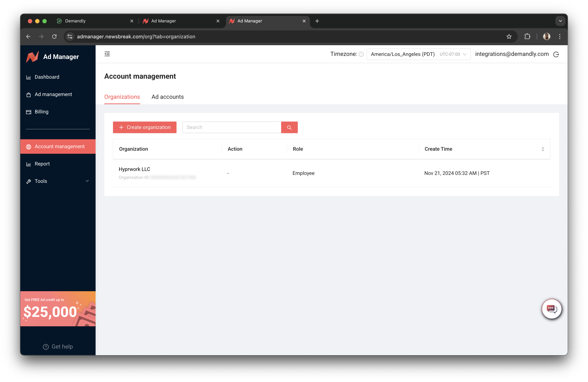The width and height of the screenshot is (588, 382).
Task: Reload the page
Action: [x=54, y=37]
